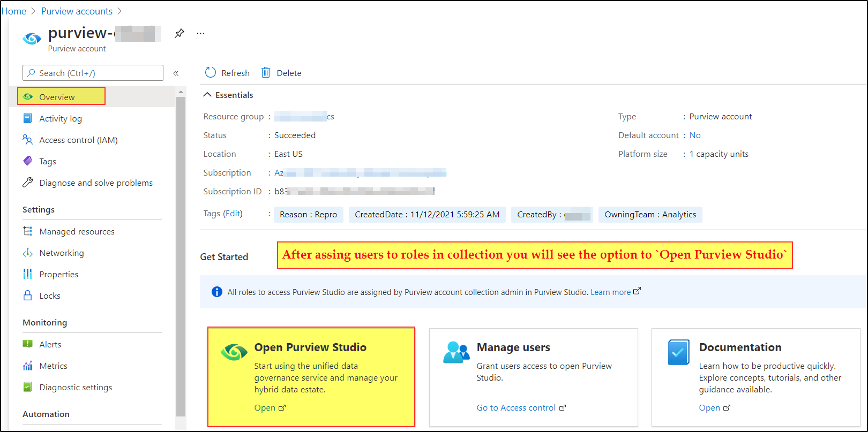Pin the Purview account with pin icon
This screenshot has height=432, width=868.
(179, 33)
